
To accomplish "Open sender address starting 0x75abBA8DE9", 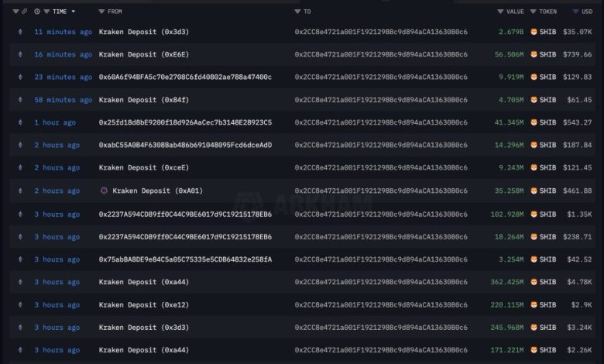I will 185,259.
